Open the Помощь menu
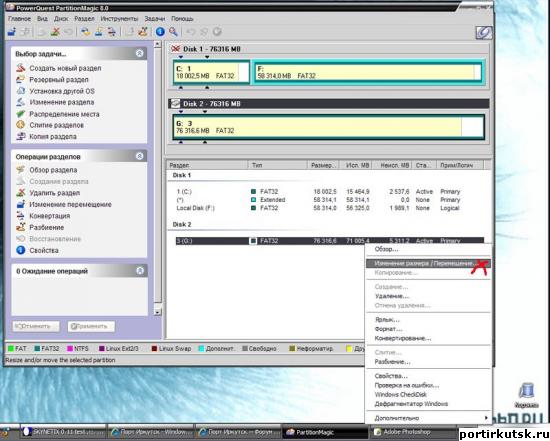 tap(182, 19)
